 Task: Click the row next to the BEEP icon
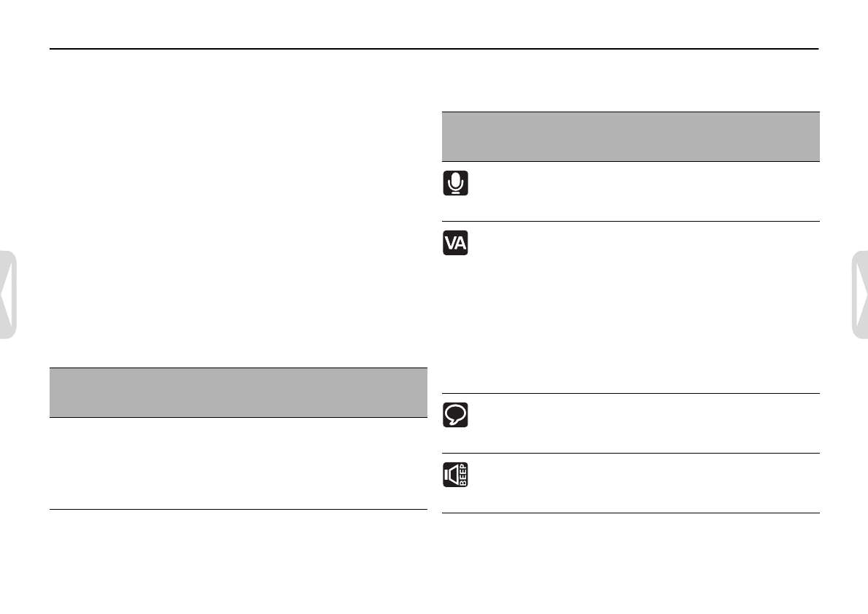point(644,483)
